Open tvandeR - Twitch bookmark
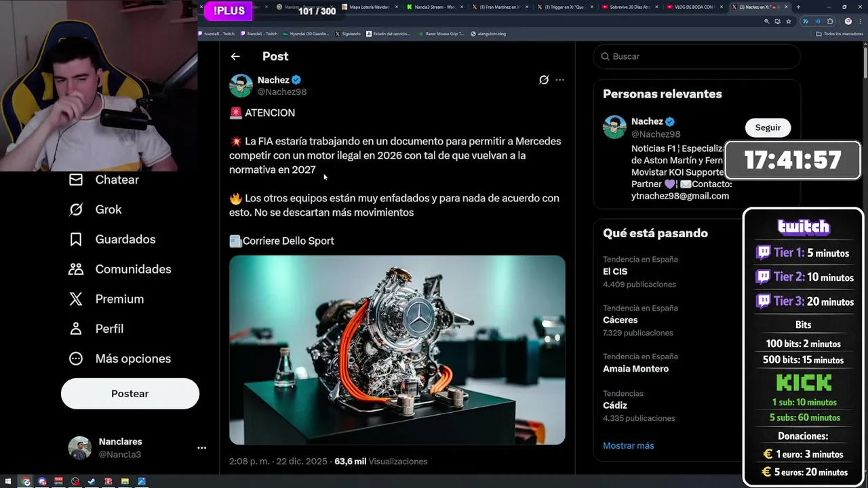Screen dimensions: 868x488 tap(217, 33)
